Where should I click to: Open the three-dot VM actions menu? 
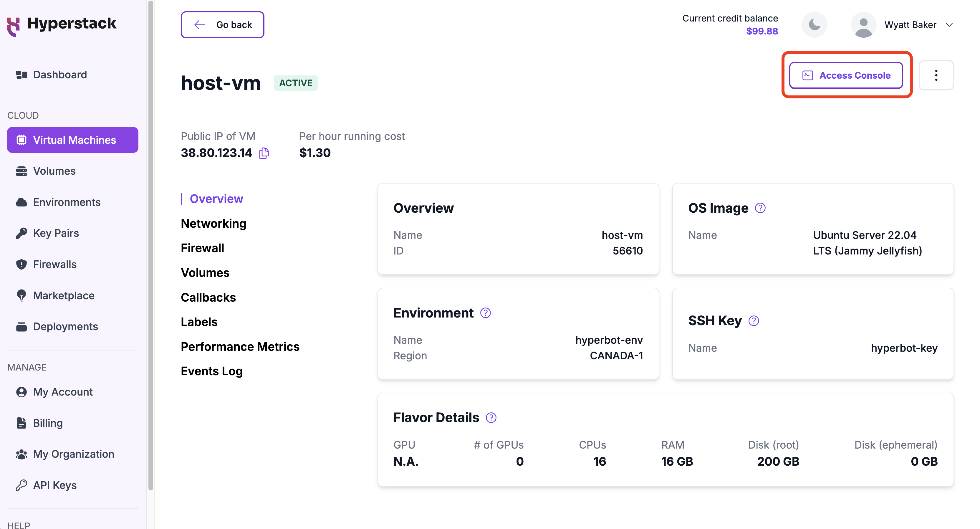coord(936,75)
